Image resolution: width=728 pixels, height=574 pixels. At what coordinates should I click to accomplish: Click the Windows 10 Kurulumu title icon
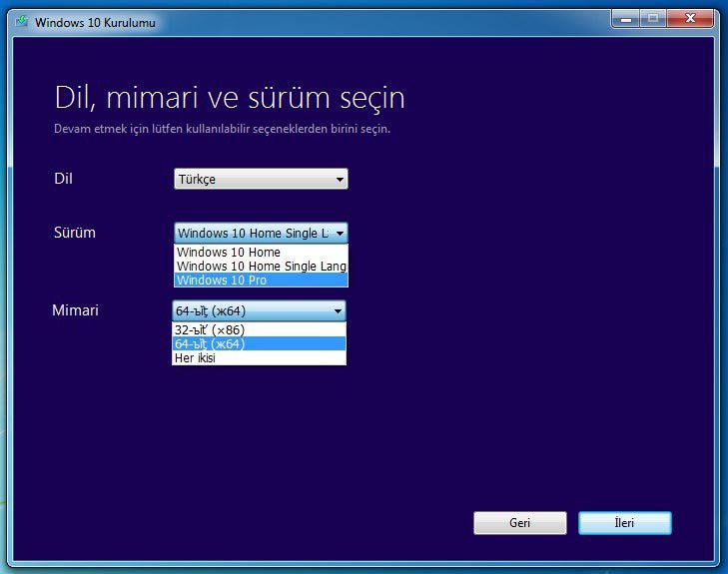pos(21,22)
